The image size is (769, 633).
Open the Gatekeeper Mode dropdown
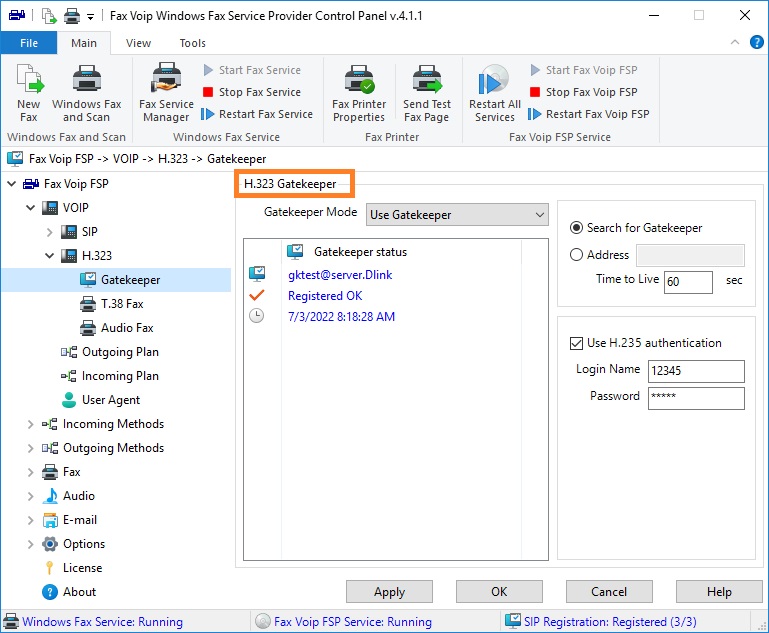(x=457, y=215)
